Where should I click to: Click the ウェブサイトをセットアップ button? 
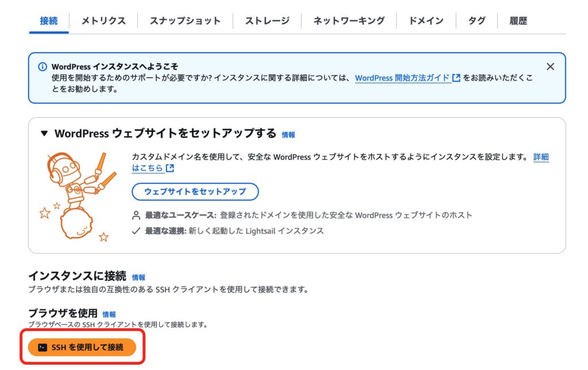pyautogui.click(x=195, y=191)
